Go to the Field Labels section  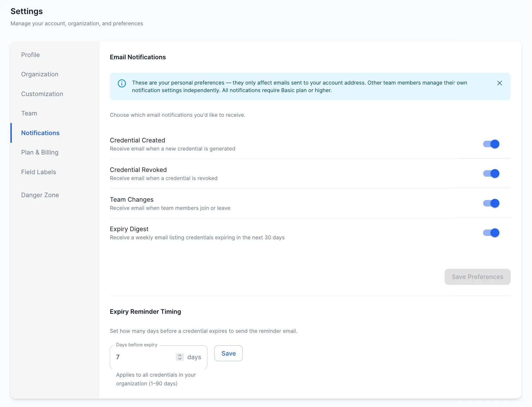tap(38, 172)
